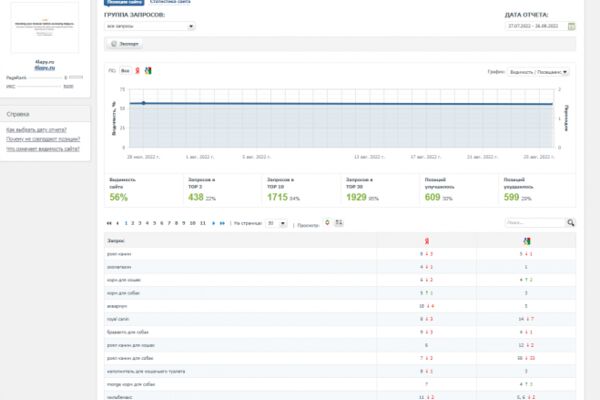
Task: Go to previous page arrow
Action: (x=117, y=223)
